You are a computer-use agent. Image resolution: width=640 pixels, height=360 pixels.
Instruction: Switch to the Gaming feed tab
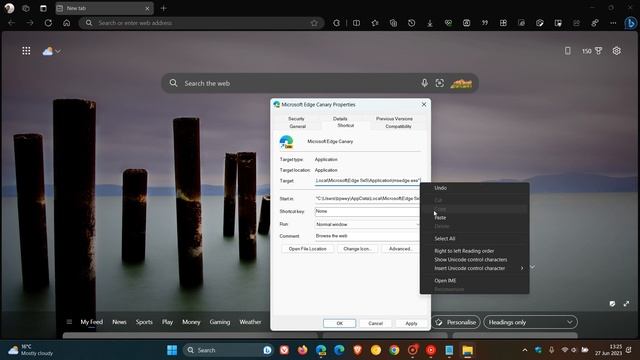220,322
